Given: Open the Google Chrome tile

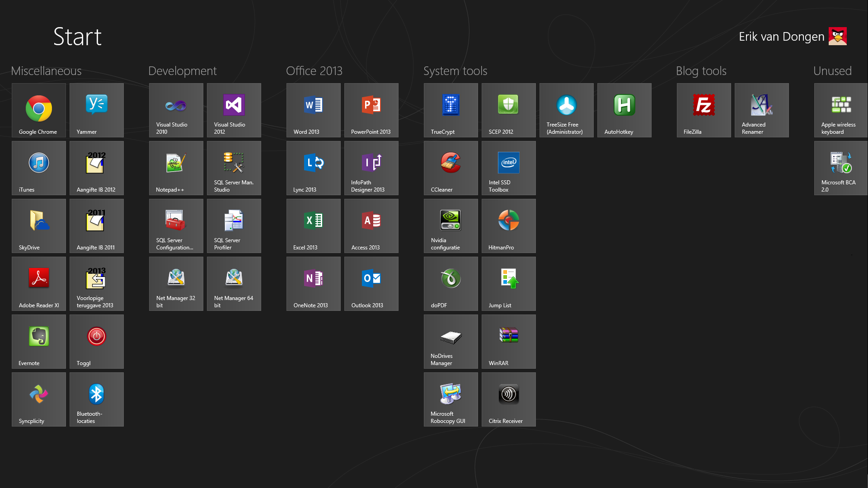Looking at the screenshot, I should (39, 110).
